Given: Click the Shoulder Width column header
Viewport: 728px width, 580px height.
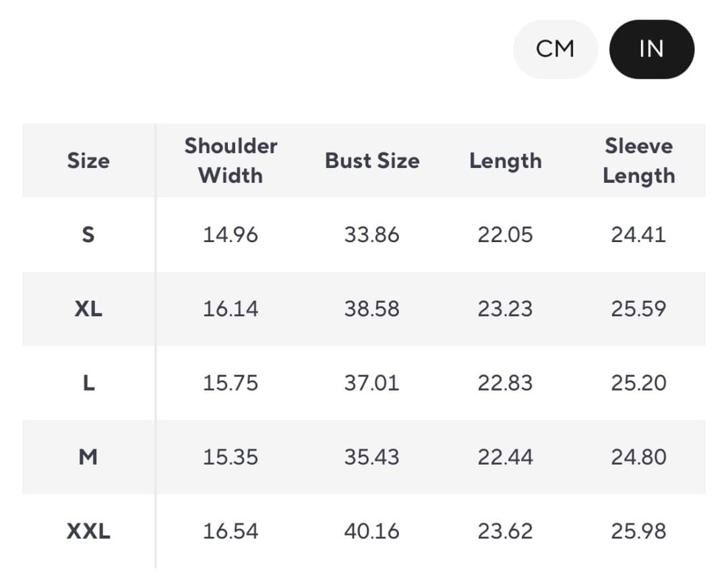Looking at the screenshot, I should click(x=231, y=161).
